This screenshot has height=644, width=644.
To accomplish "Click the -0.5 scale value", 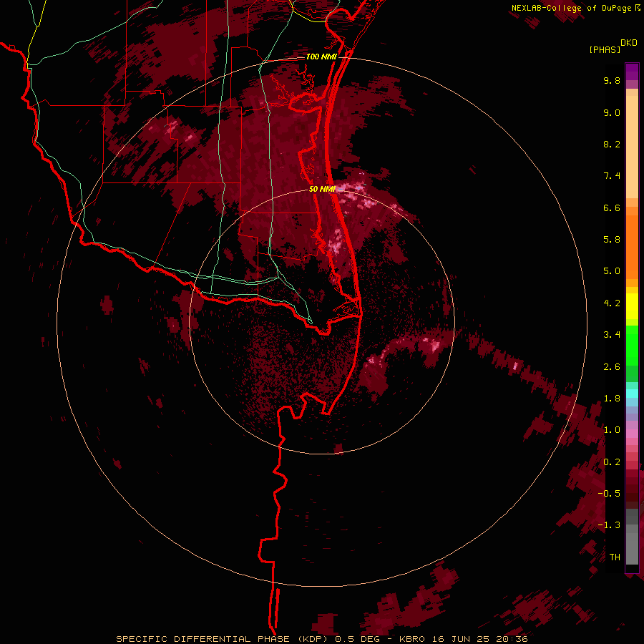I will (x=609, y=494).
